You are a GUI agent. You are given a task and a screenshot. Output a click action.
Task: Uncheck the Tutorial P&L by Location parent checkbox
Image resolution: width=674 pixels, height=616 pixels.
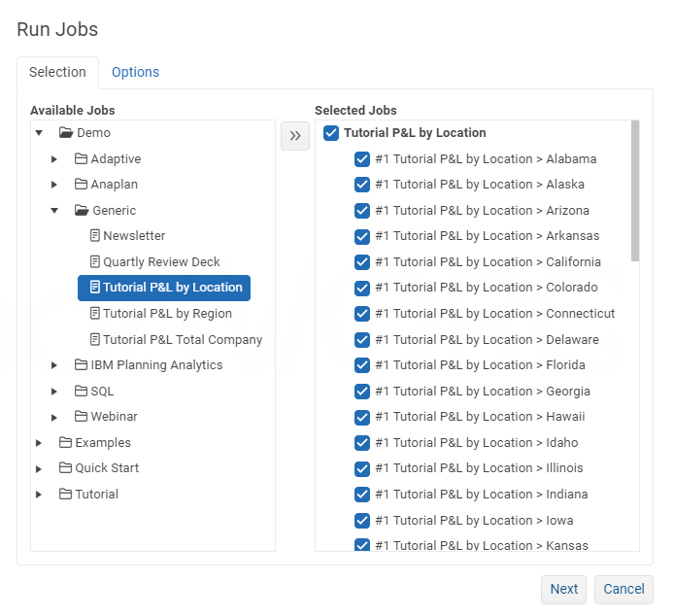pyautogui.click(x=331, y=133)
